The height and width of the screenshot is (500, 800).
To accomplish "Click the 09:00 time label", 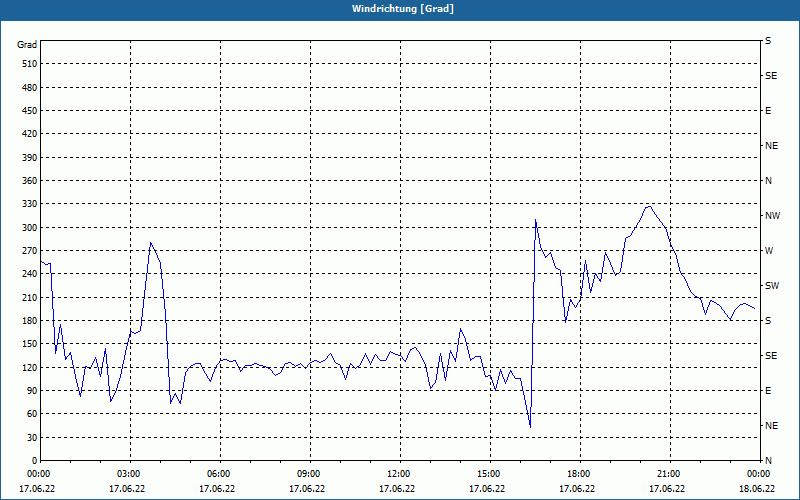I will 308,474.
